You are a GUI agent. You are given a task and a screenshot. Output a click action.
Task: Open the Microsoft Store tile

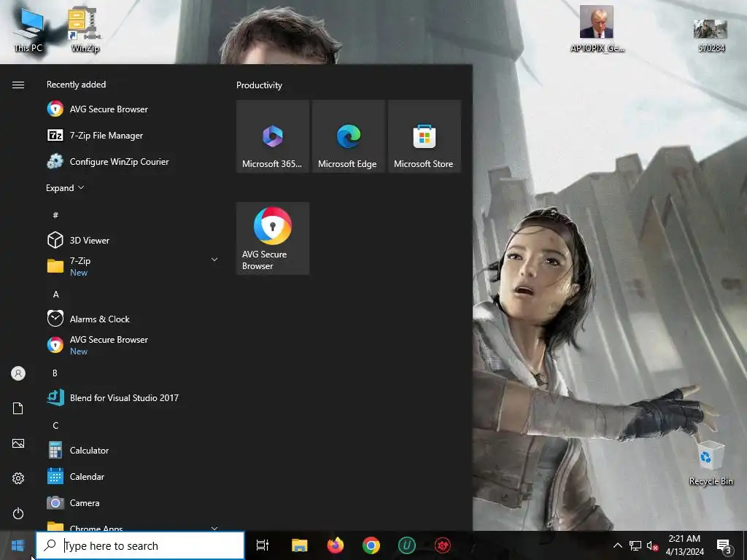click(x=425, y=136)
